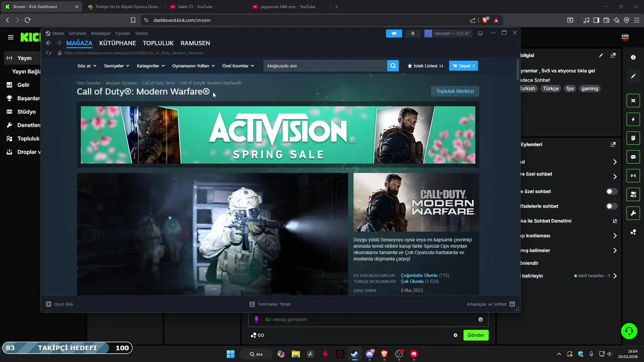This screenshot has height=362, width=644.
Task: Open the Kategoriler dropdown
Action: pyautogui.click(x=151, y=66)
